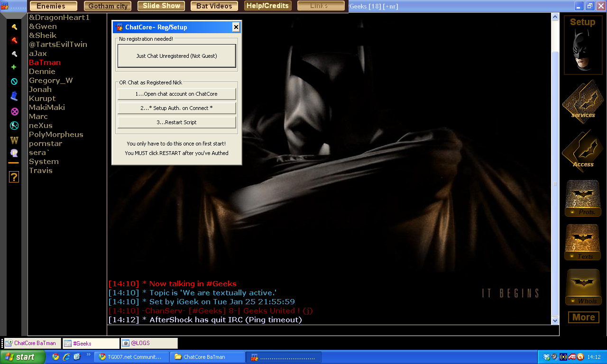Viewport: 607px width, 364px height.
Task: Open the question mark help icon
Action: coord(14,177)
